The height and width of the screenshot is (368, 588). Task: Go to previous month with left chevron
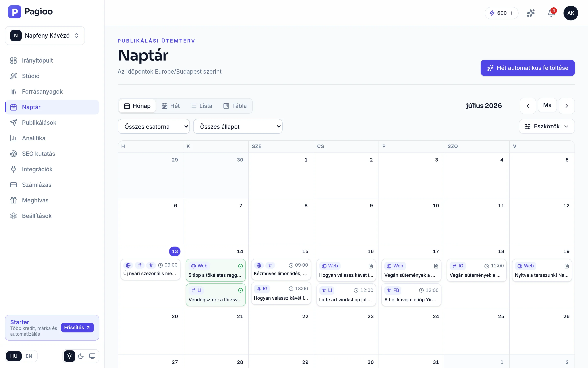coord(528,106)
